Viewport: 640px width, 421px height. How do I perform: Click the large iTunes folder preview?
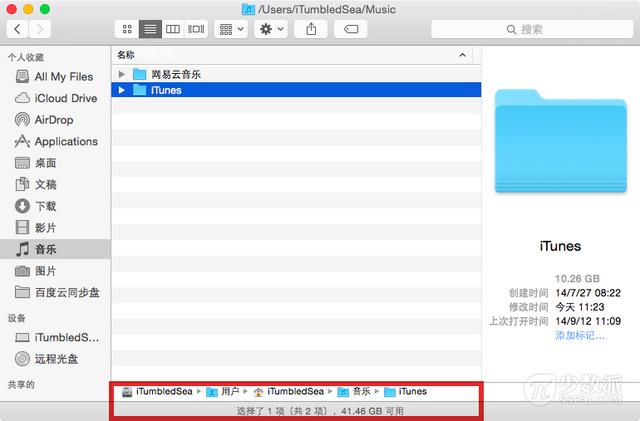click(x=560, y=141)
